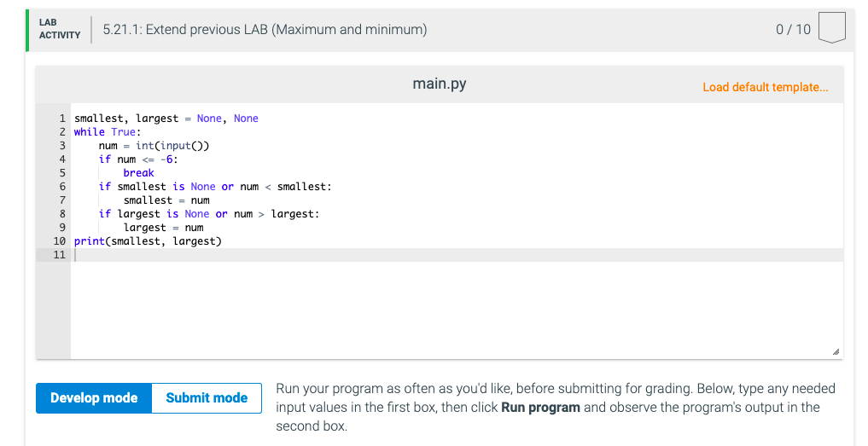Click the 'if smallest is None' condition line
Image resolution: width=868 pixels, height=446 pixels.
pyautogui.click(x=215, y=187)
